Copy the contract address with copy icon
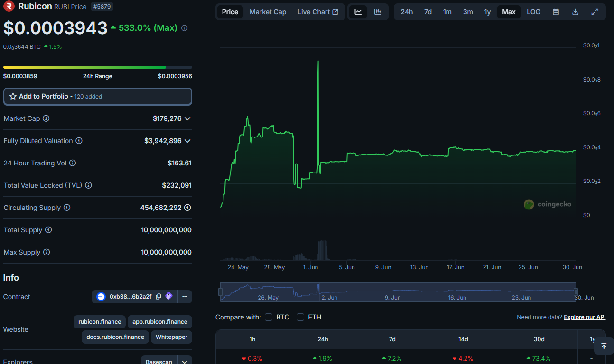 point(158,297)
